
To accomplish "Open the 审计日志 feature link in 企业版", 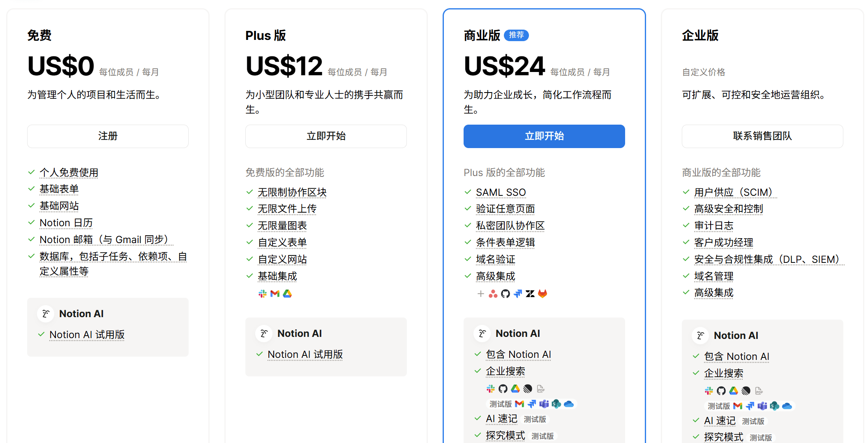I will [713, 226].
